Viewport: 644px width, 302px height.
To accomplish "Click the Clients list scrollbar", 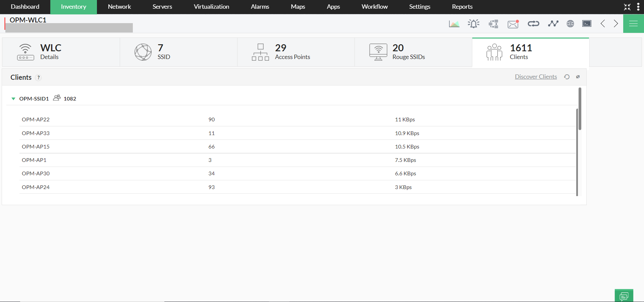I will [x=580, y=109].
